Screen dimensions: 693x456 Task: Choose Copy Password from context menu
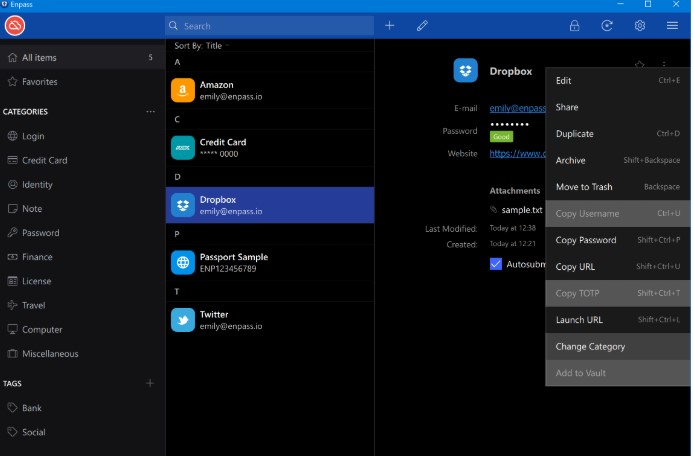pos(585,240)
